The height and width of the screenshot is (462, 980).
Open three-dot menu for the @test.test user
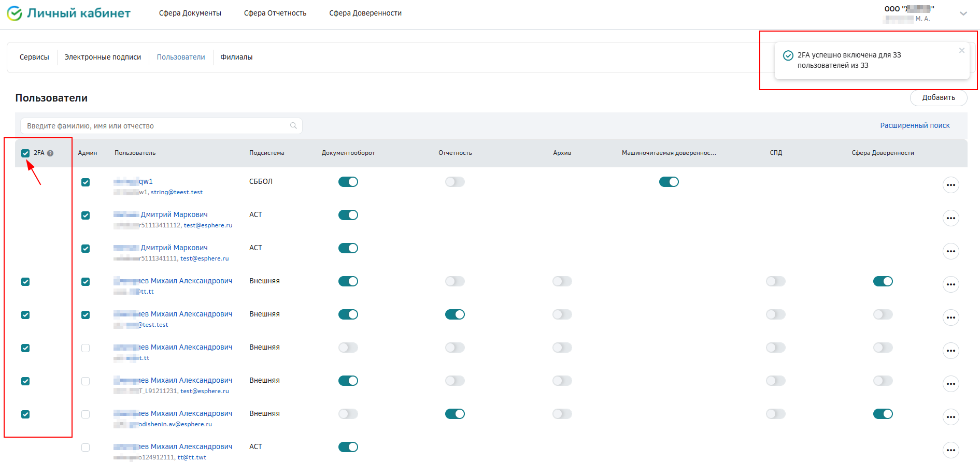(951, 317)
